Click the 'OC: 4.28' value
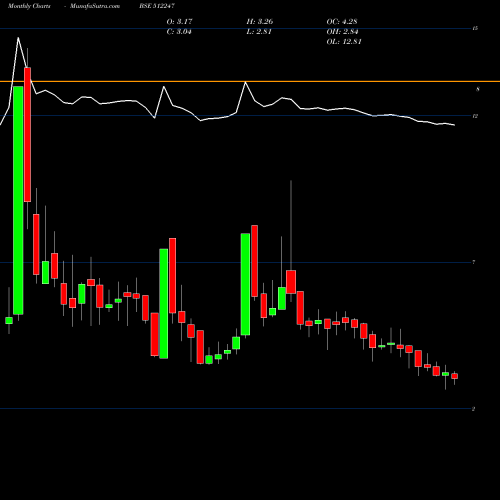Image resolution: width=500 pixels, height=500 pixels. click(x=342, y=22)
